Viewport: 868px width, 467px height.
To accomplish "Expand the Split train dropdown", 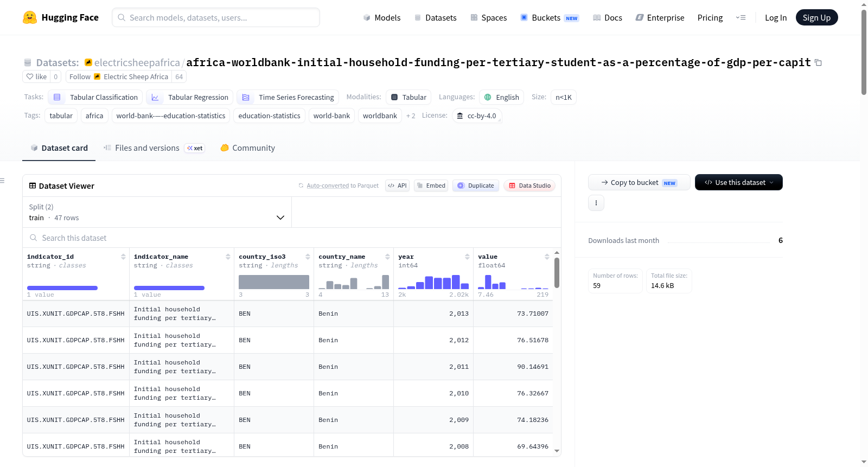I will (x=157, y=212).
